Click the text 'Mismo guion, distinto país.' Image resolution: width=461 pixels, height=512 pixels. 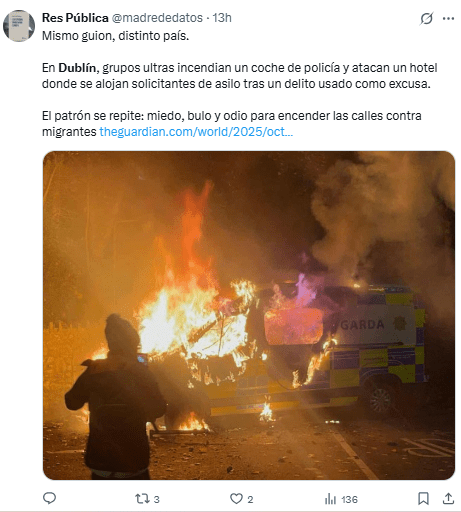(x=115, y=36)
